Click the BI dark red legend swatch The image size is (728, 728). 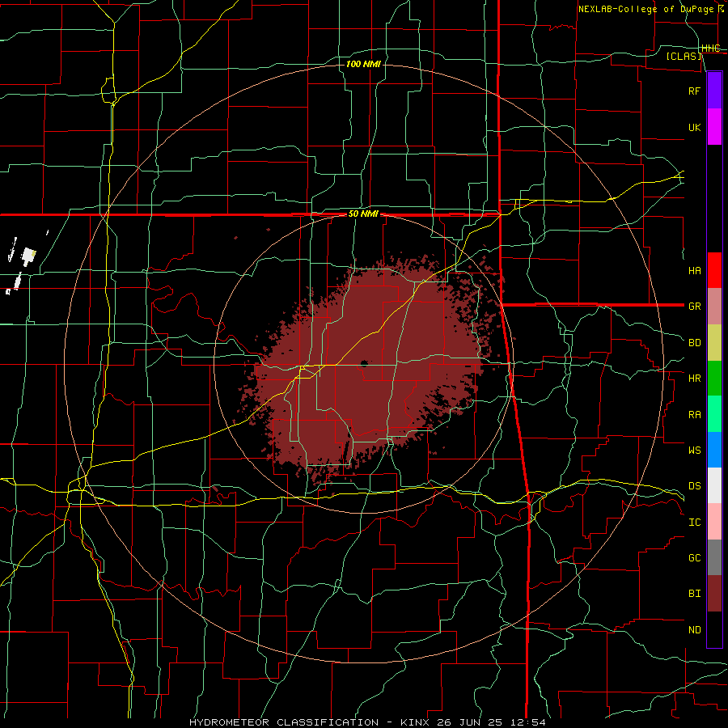pos(714,594)
